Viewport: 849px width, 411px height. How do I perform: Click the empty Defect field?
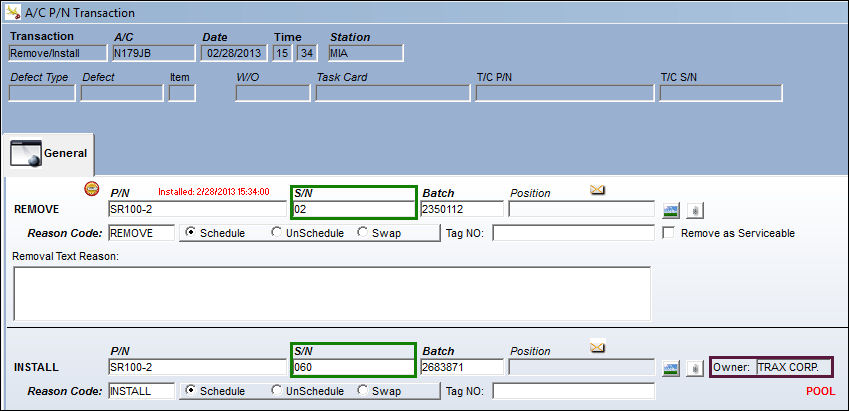pos(122,93)
